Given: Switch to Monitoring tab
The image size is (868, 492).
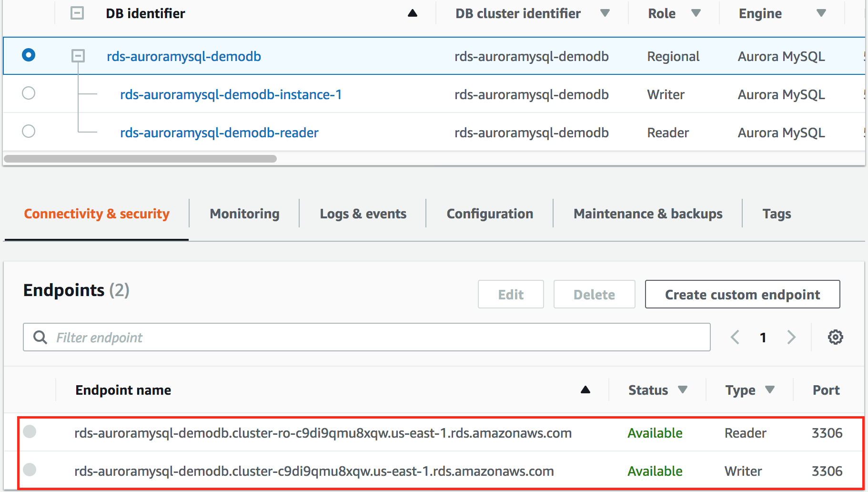Looking at the screenshot, I should [x=244, y=214].
